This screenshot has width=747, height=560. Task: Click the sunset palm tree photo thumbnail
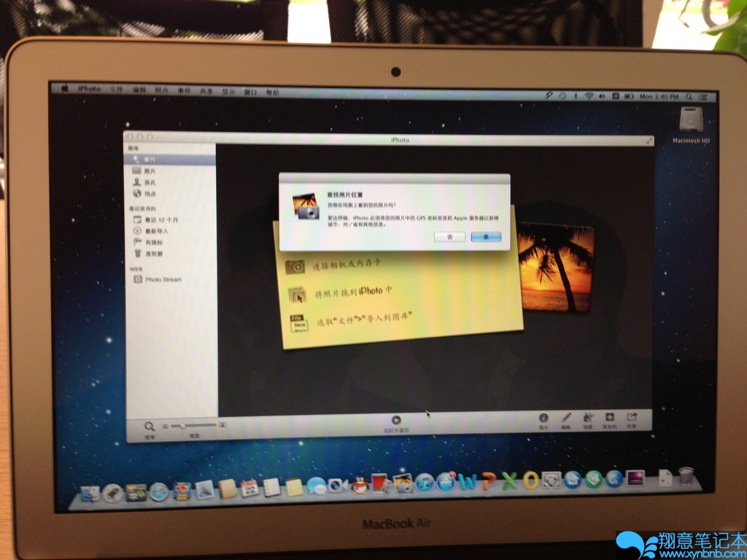pyautogui.click(x=556, y=267)
